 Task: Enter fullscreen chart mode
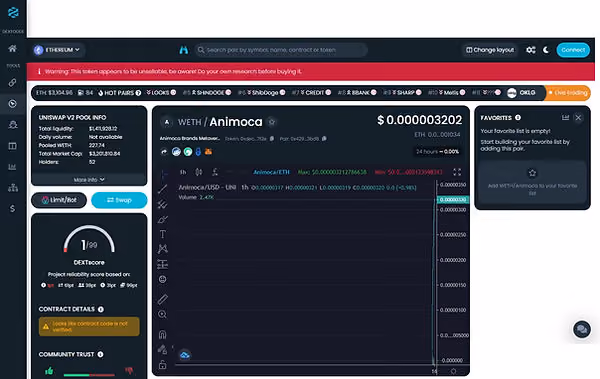click(x=457, y=172)
